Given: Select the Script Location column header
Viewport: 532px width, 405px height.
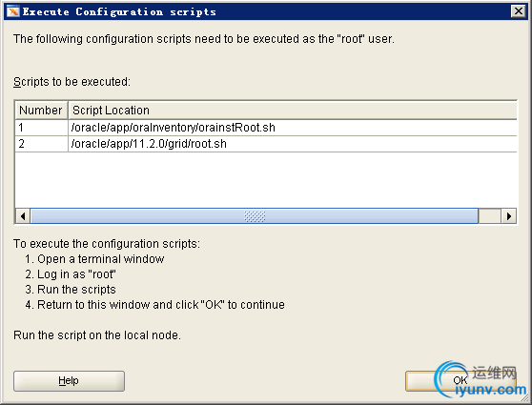Looking at the screenshot, I should tap(293, 111).
